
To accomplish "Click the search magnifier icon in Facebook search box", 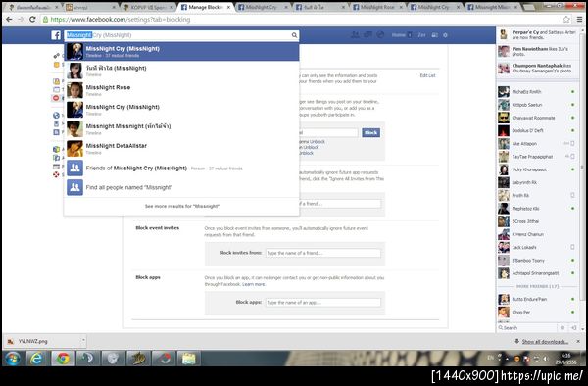I will [x=294, y=35].
